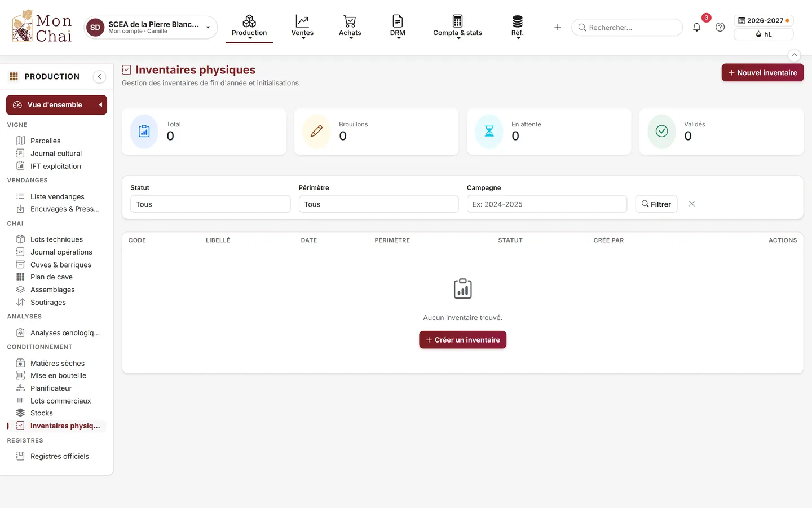Open the Périmètre filter dropdown
The image size is (812, 508).
(378, 204)
